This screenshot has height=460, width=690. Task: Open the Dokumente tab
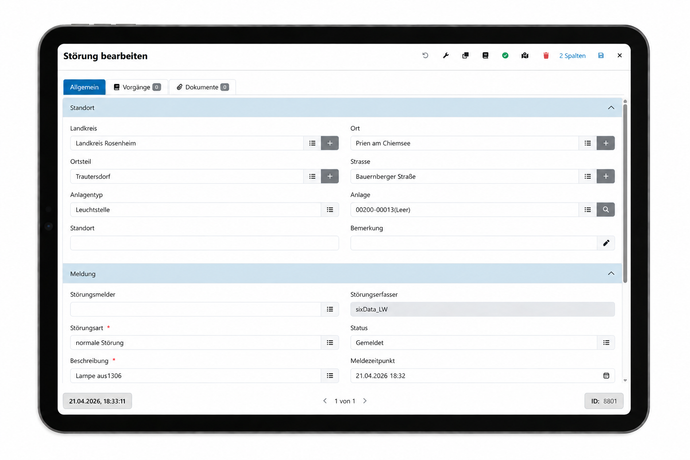[x=202, y=87]
